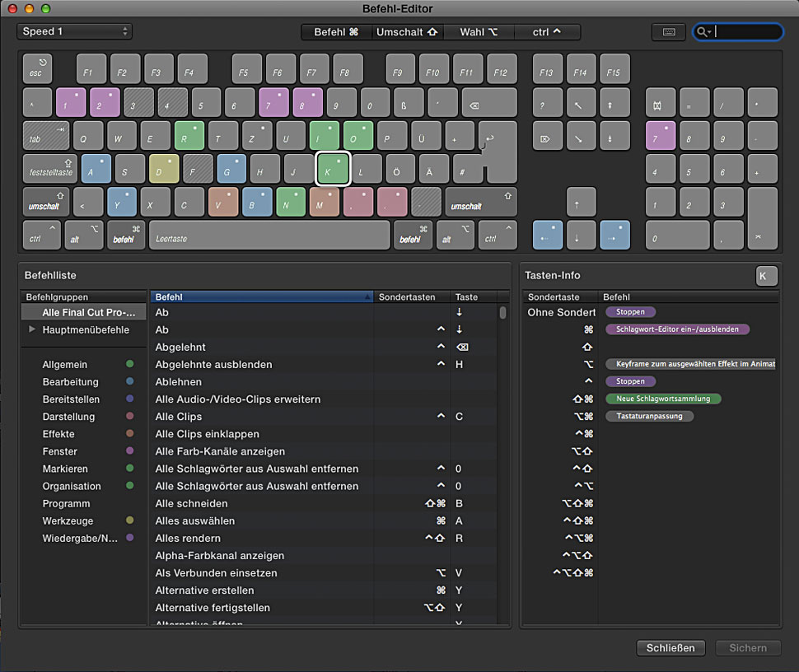Select the Bearbeitung command group
799x672 pixels.
[x=71, y=382]
